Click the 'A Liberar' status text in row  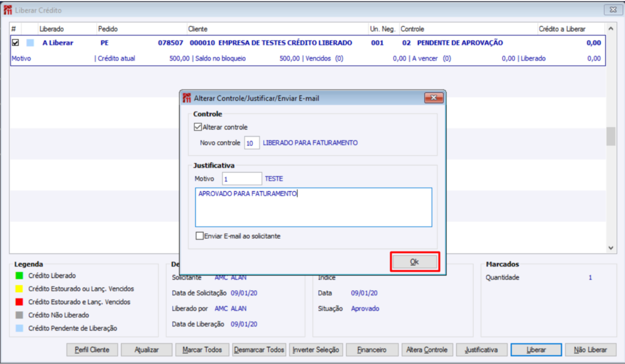click(x=58, y=43)
